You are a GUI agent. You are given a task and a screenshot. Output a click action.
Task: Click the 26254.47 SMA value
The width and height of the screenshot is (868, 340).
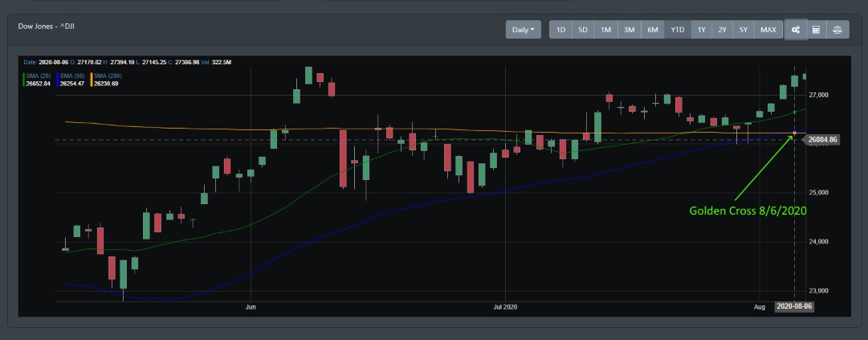click(72, 84)
